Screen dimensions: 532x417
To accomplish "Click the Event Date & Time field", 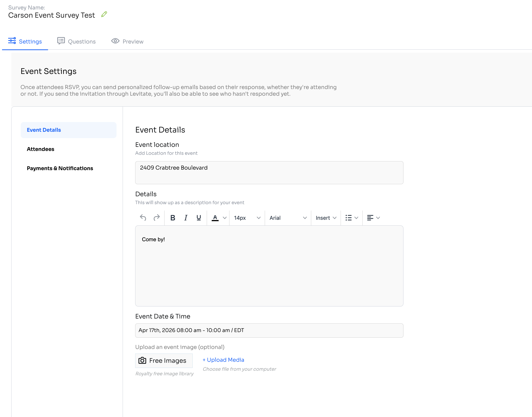I will pyautogui.click(x=269, y=330).
